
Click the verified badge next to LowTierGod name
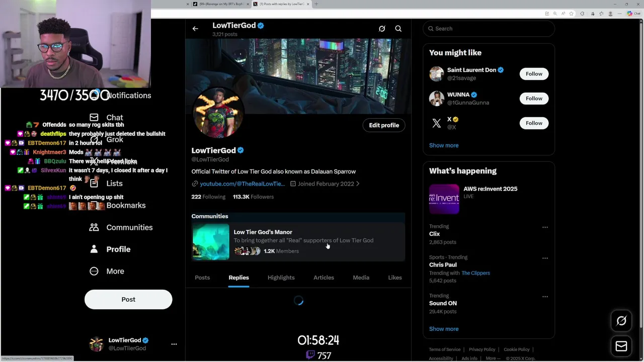tap(240, 150)
